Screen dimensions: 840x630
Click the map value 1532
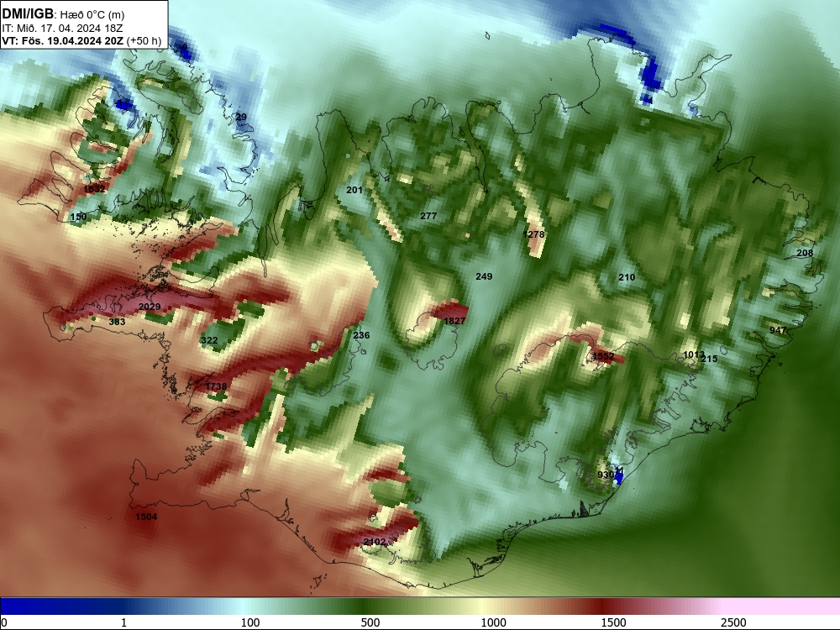[x=94, y=188]
